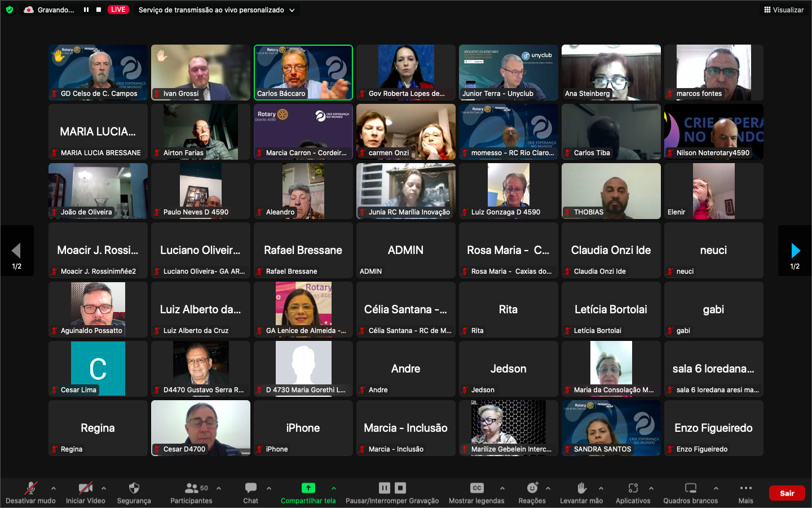Expand audio options arrow beside Desativar mudo
The image size is (812, 508).
tap(54, 488)
